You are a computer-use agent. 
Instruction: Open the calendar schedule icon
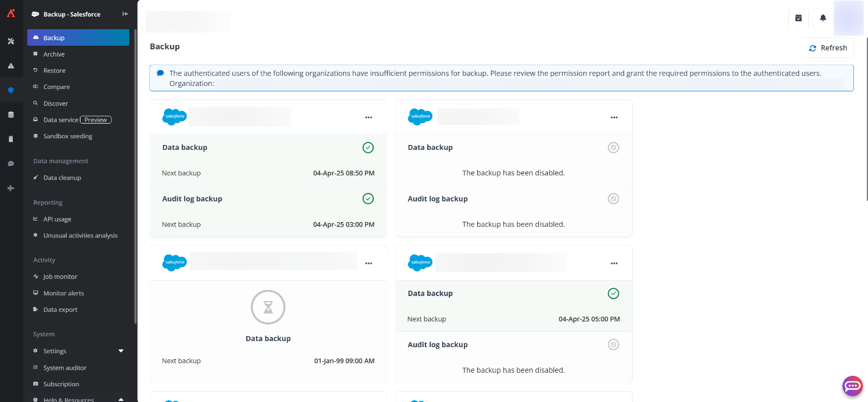click(x=799, y=18)
